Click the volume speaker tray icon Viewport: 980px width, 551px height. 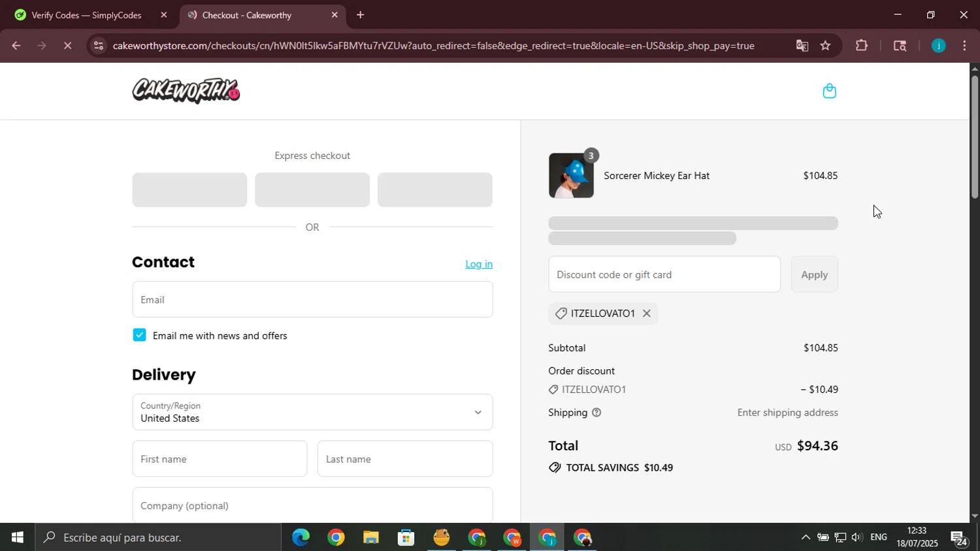click(x=857, y=537)
